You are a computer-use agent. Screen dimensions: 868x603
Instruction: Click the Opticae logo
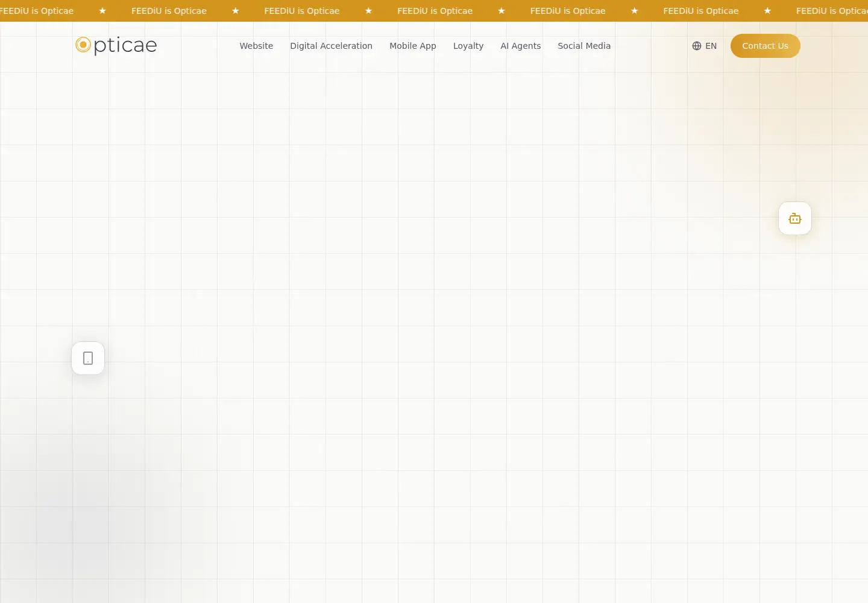[116, 45]
